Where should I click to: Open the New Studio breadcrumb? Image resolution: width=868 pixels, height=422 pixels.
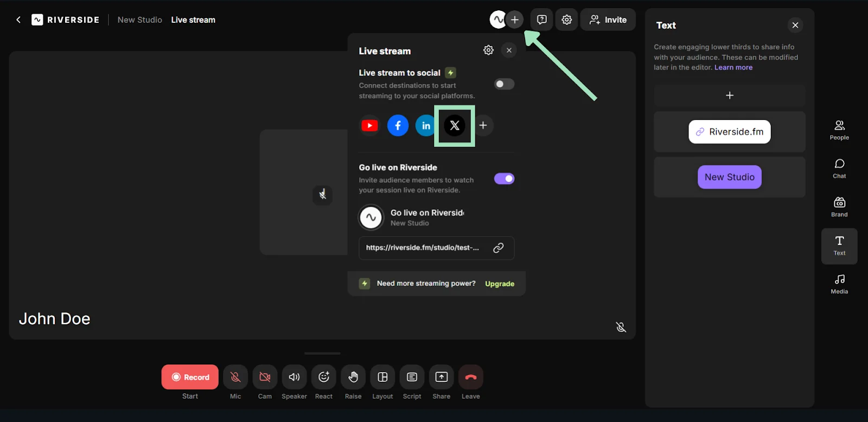(x=139, y=20)
